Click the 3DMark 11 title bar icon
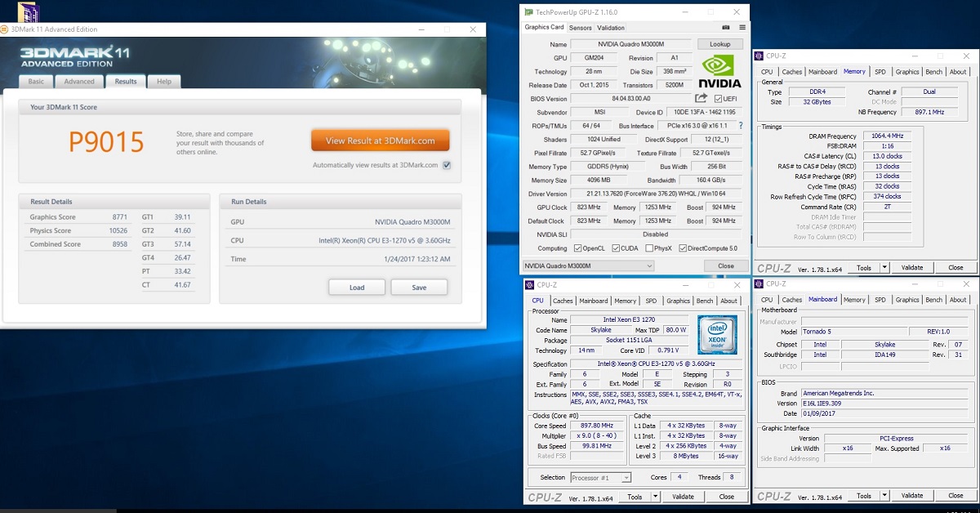This screenshot has width=980, height=513. [6, 29]
